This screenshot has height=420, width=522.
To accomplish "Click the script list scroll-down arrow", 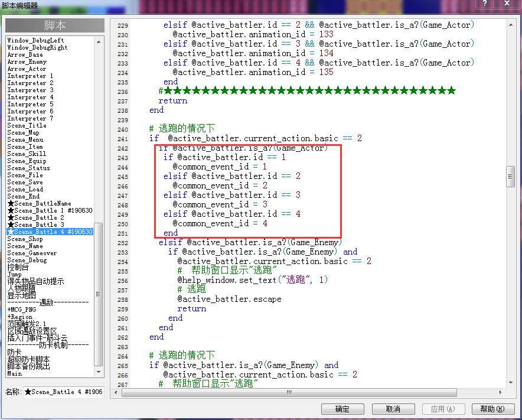I will [x=99, y=372].
